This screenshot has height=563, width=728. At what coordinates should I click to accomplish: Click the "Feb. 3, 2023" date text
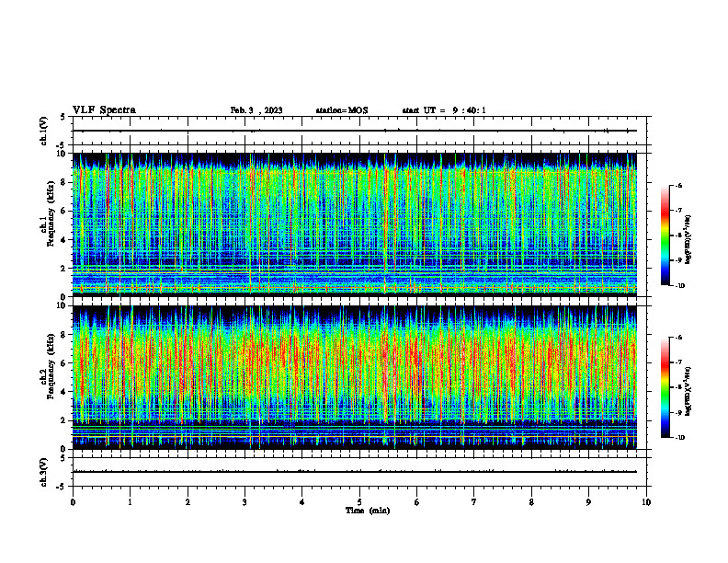pyautogui.click(x=256, y=110)
